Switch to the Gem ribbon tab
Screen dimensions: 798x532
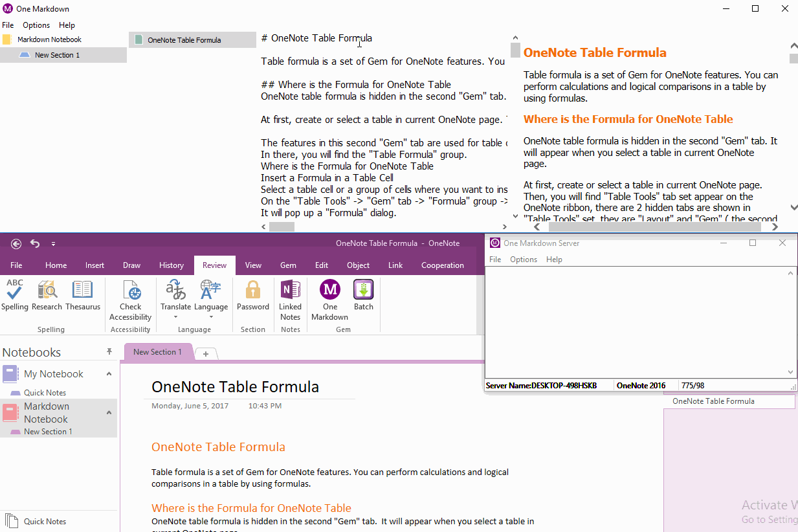pyautogui.click(x=288, y=265)
